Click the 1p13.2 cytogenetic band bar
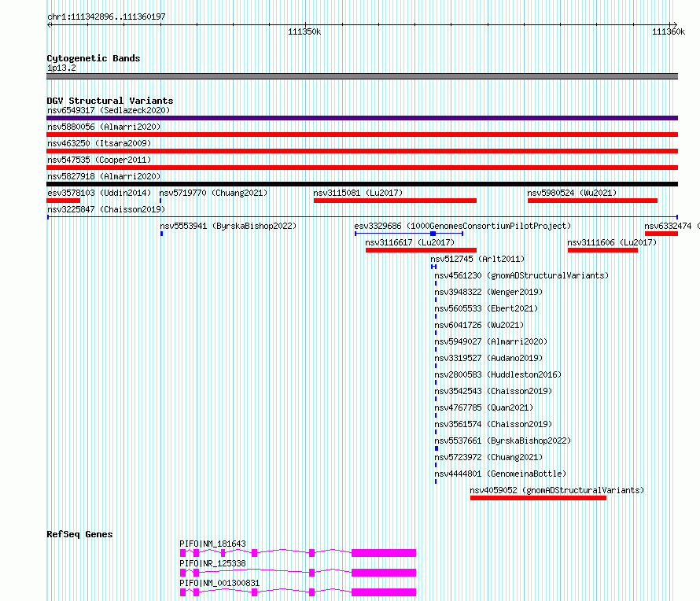This screenshot has width=700, height=601. coord(362,76)
